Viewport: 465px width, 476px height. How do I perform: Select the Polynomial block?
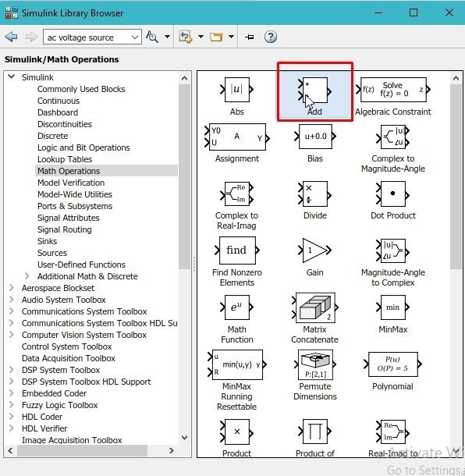click(x=393, y=364)
